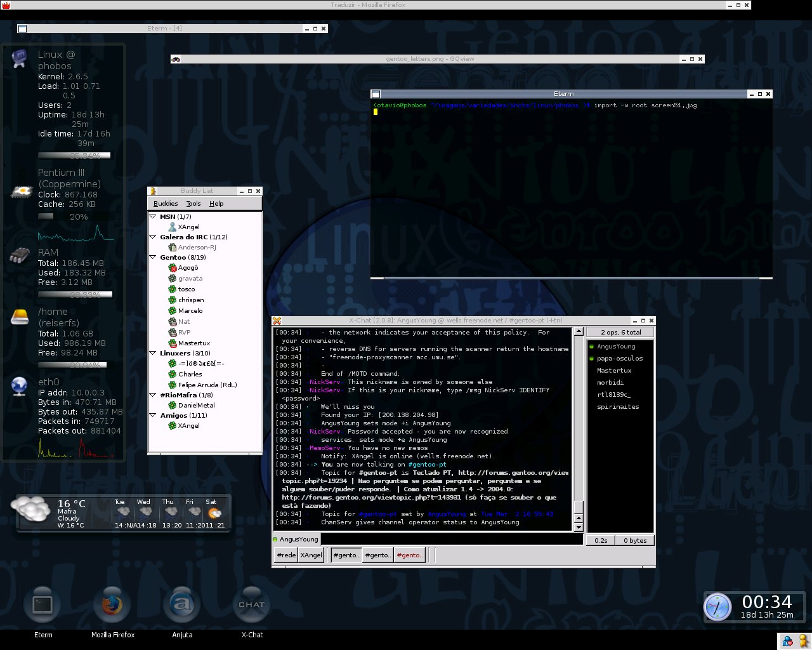
Task: Click the Charles buddy icon
Action: pos(172,374)
